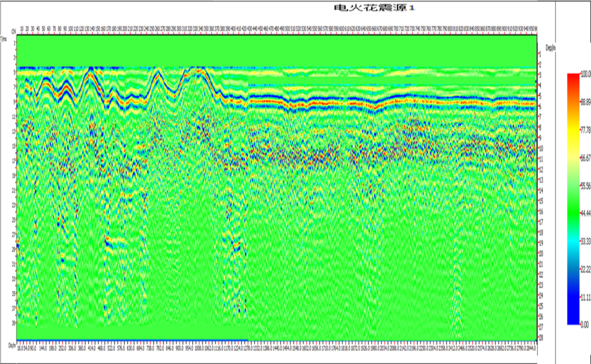The image size is (591, 364).
Task: Click the 19 ms tick on time axis
Action: click(x=14, y=175)
